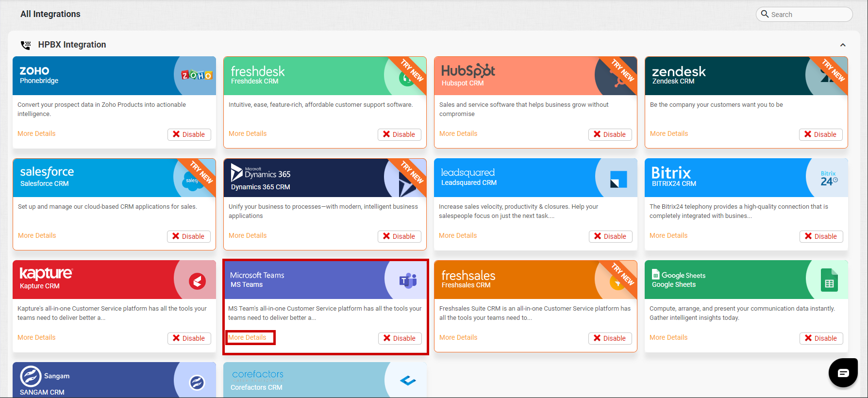Click the Salesforce cloud logo icon
This screenshot has height=398, width=868.
(x=192, y=180)
